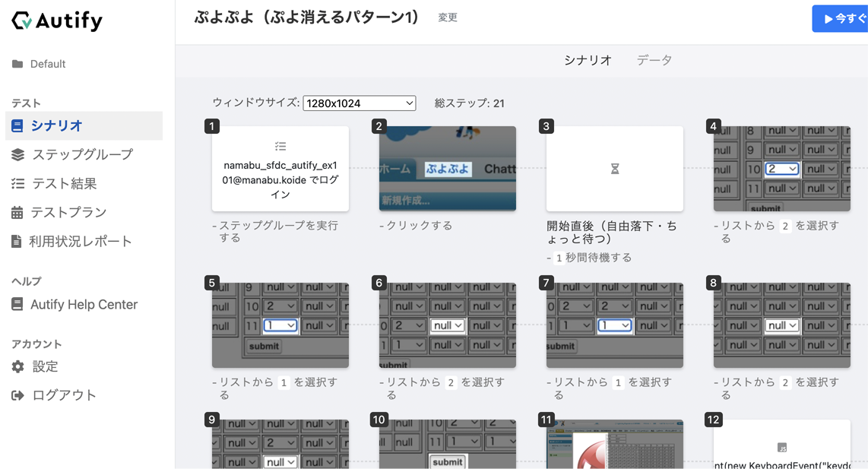Open 設定 in the sidebar
The image size is (868, 469).
45,366
